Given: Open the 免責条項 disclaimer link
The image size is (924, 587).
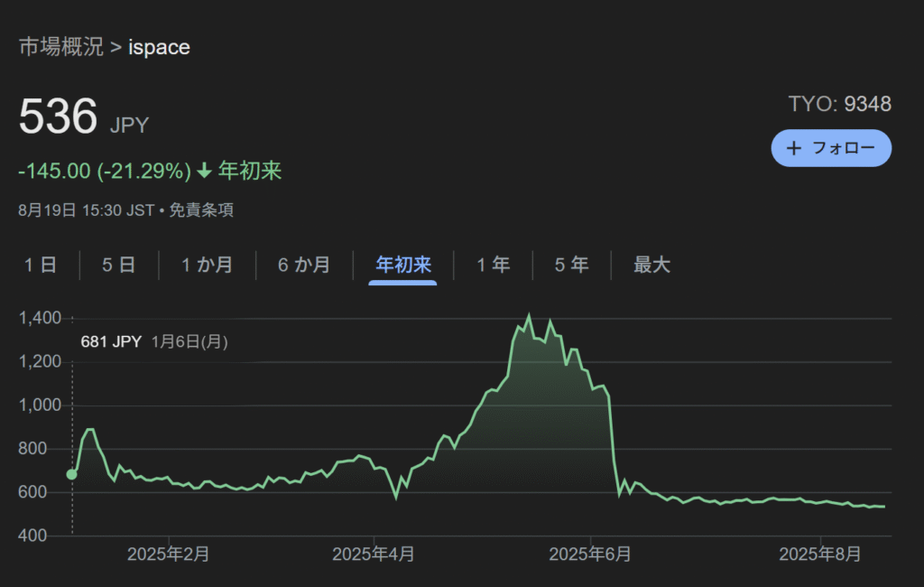Looking at the screenshot, I should pos(201,210).
